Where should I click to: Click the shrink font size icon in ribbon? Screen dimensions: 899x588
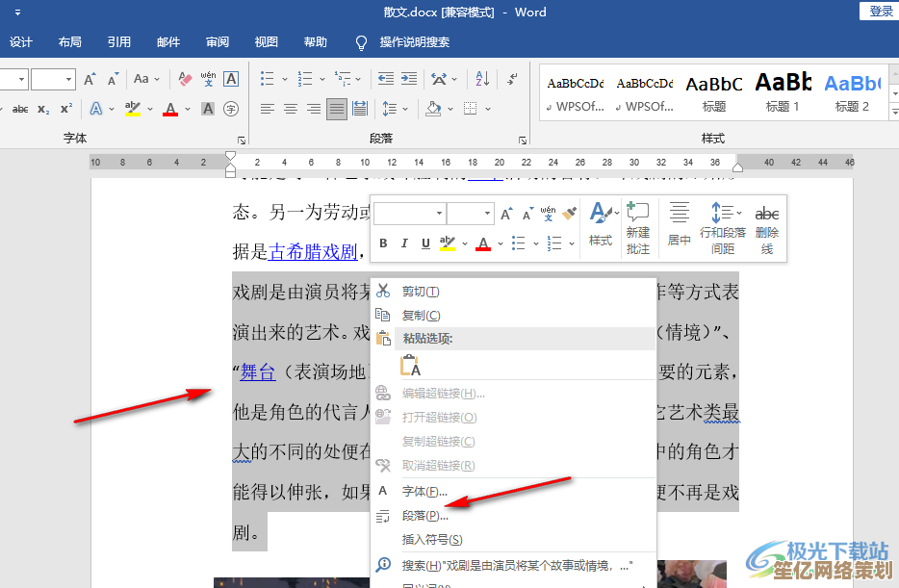pos(113,79)
